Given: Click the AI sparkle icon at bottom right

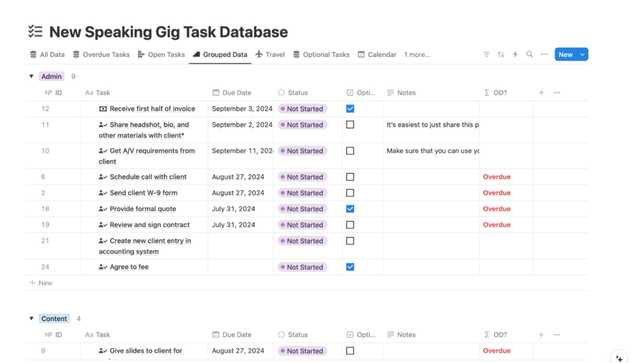Looking at the screenshot, I should pyautogui.click(x=619, y=358).
